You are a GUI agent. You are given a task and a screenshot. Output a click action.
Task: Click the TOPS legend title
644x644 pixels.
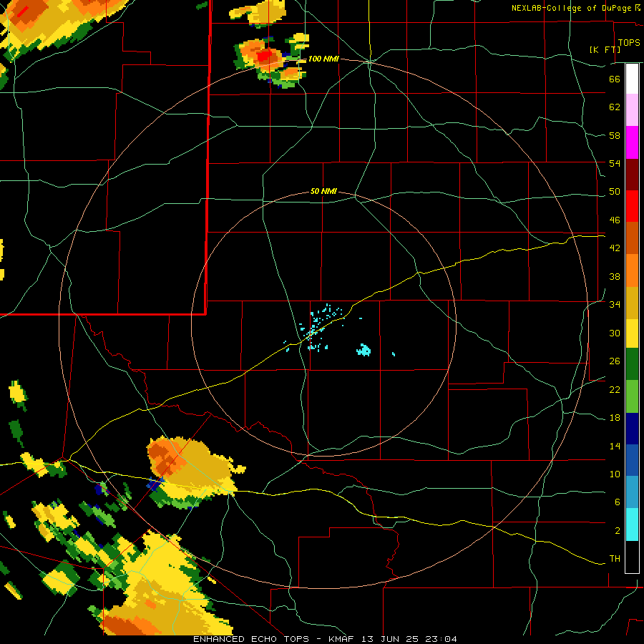tap(629, 43)
